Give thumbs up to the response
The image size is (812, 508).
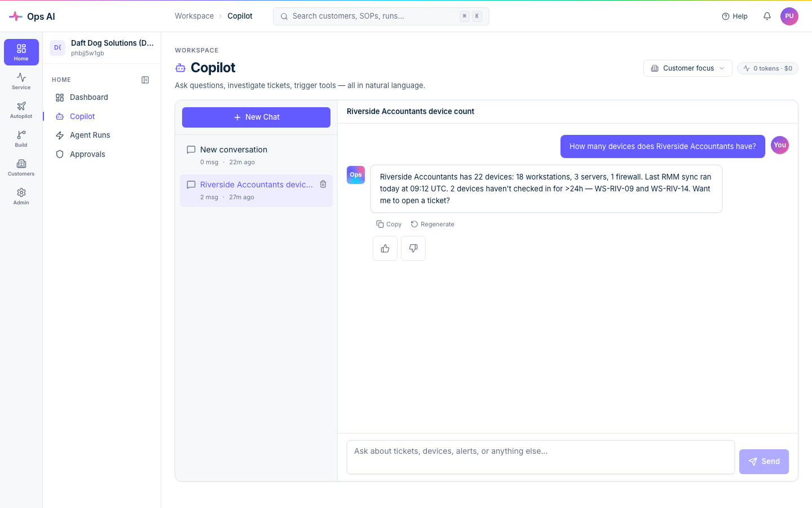coord(385,248)
